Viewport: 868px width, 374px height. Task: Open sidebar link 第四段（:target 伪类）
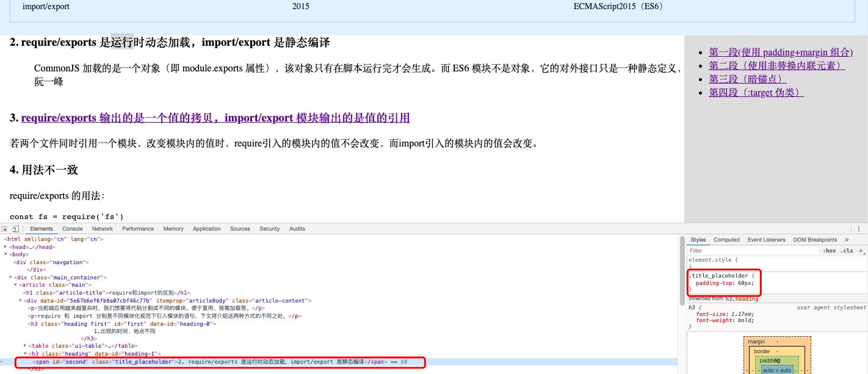point(756,93)
